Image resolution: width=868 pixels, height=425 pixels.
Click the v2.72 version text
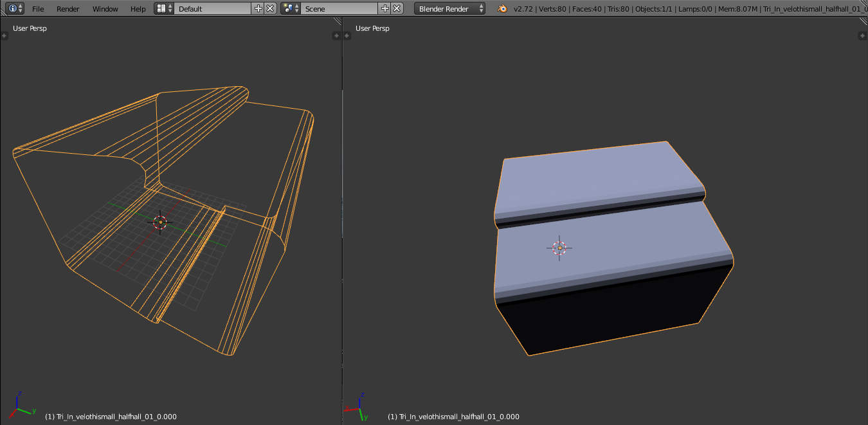click(x=524, y=9)
